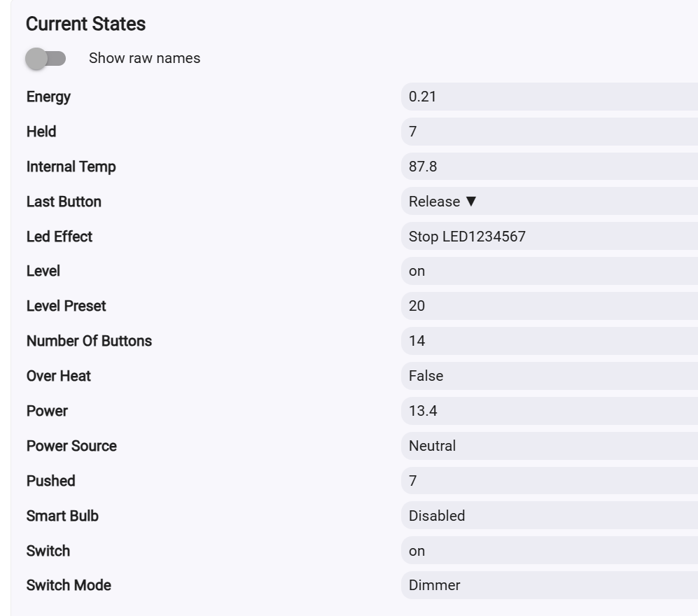Click the Switch Mode Dimmer field
The width and height of the screenshot is (698, 616).
[x=550, y=585]
